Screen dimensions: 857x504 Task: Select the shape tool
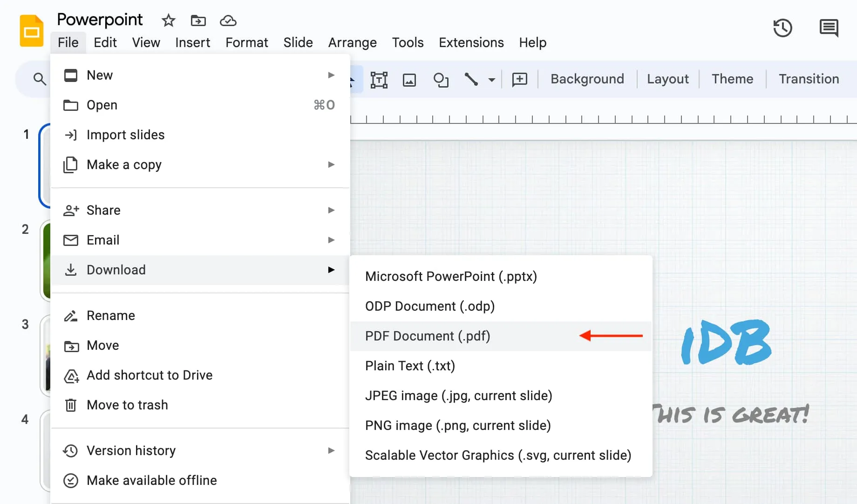(440, 80)
